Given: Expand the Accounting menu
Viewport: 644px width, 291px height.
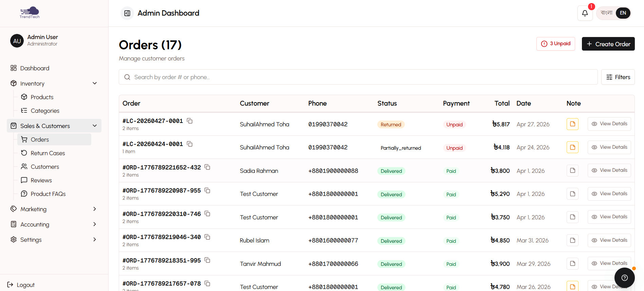Looking at the screenshot, I should coord(95,224).
